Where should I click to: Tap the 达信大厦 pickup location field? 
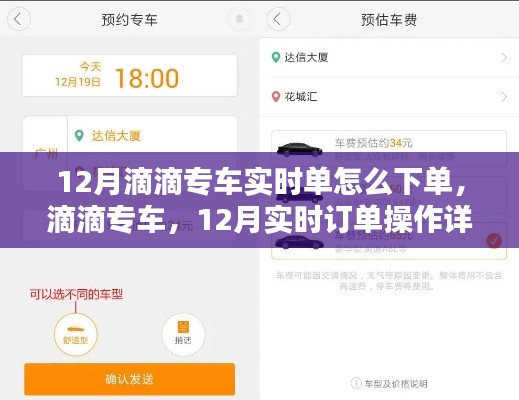tap(152, 135)
